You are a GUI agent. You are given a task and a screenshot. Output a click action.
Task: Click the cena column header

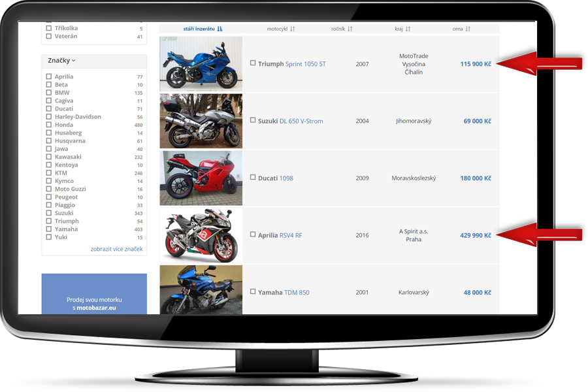(458, 29)
